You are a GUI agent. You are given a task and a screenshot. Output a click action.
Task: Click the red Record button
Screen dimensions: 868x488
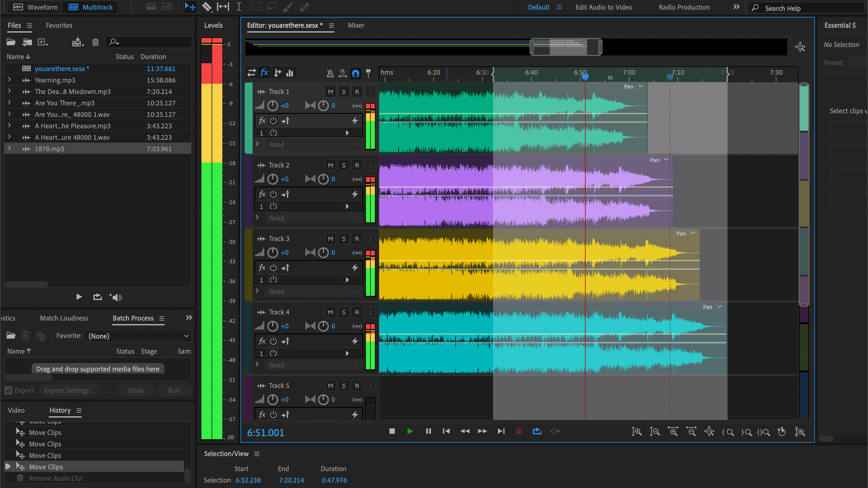tap(519, 431)
